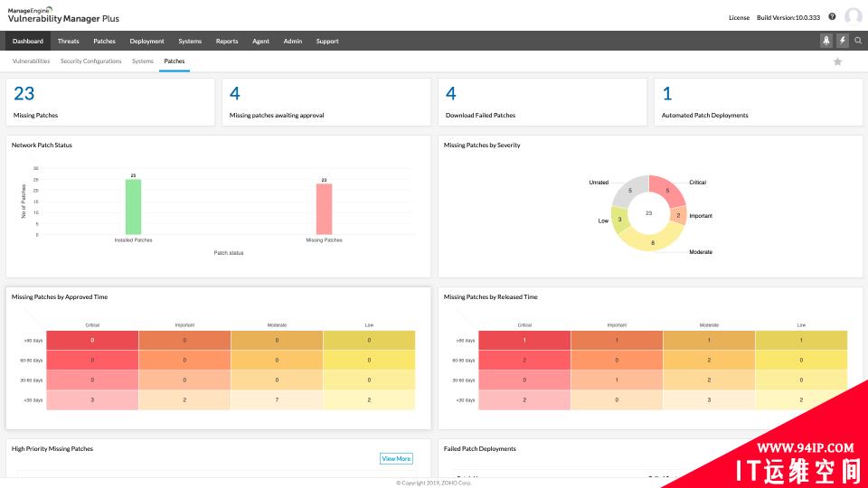868x488 pixels.
Task: Click Moderate <30 days cell in Approved Time
Action: (277, 400)
